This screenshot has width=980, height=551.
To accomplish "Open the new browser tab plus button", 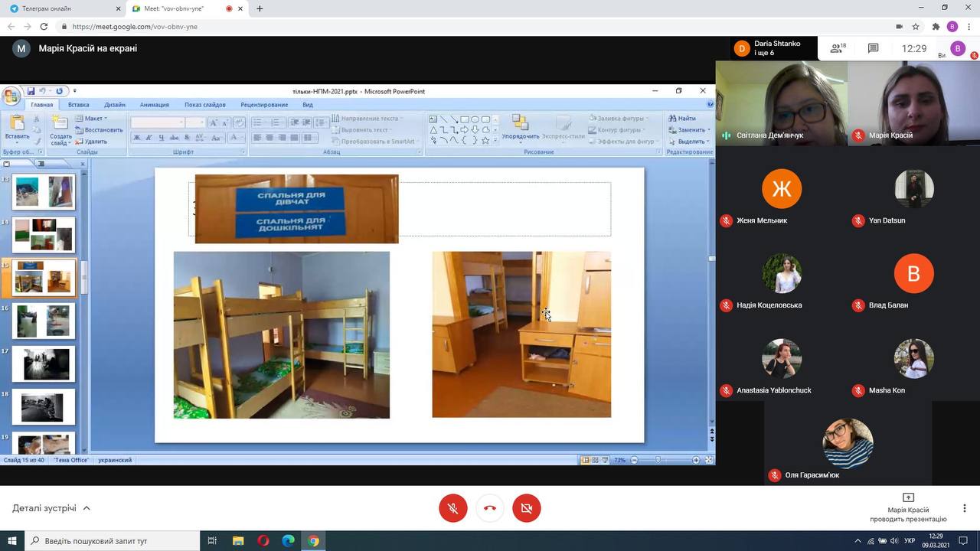I will (260, 8).
